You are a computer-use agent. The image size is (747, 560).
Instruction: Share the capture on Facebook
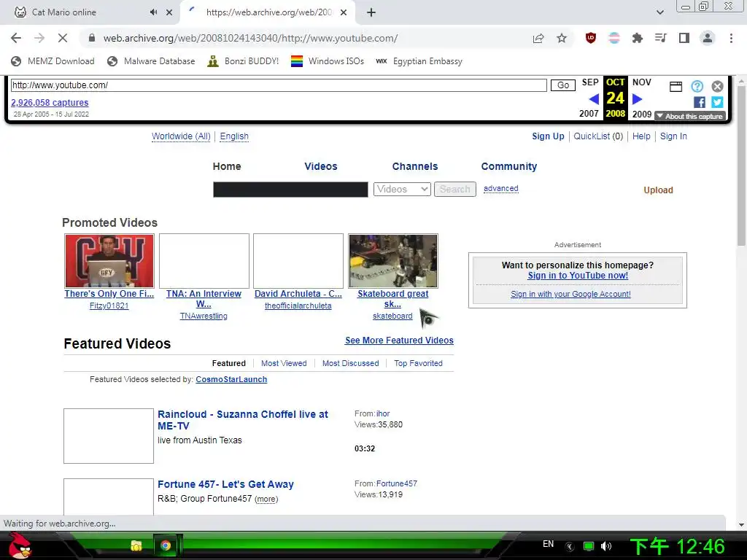point(700,102)
